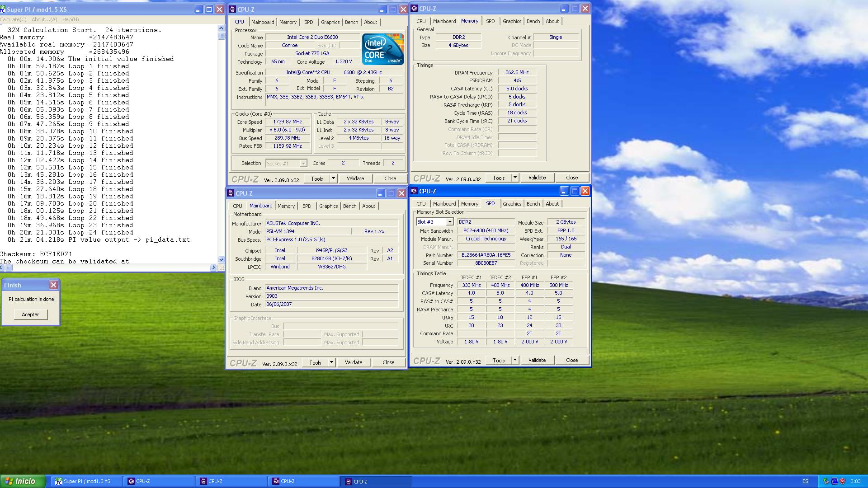Screen dimensions: 868x488
Task: Click title icon of CPU-Z SPD-tab window
Action: (x=414, y=191)
